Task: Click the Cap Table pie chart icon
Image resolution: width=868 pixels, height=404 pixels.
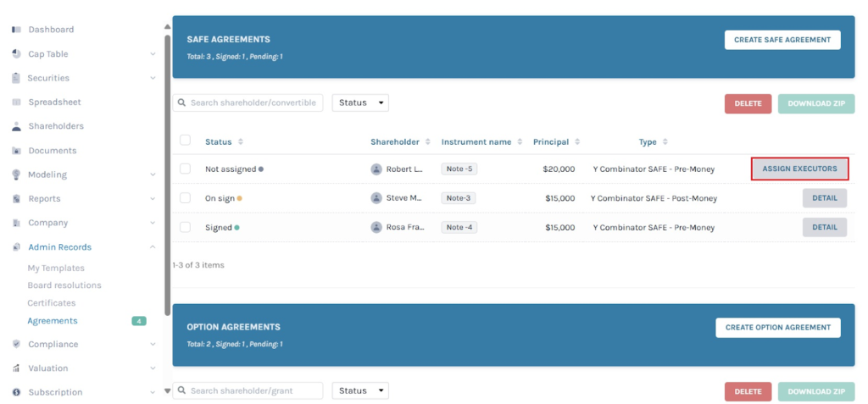Action: (16, 54)
